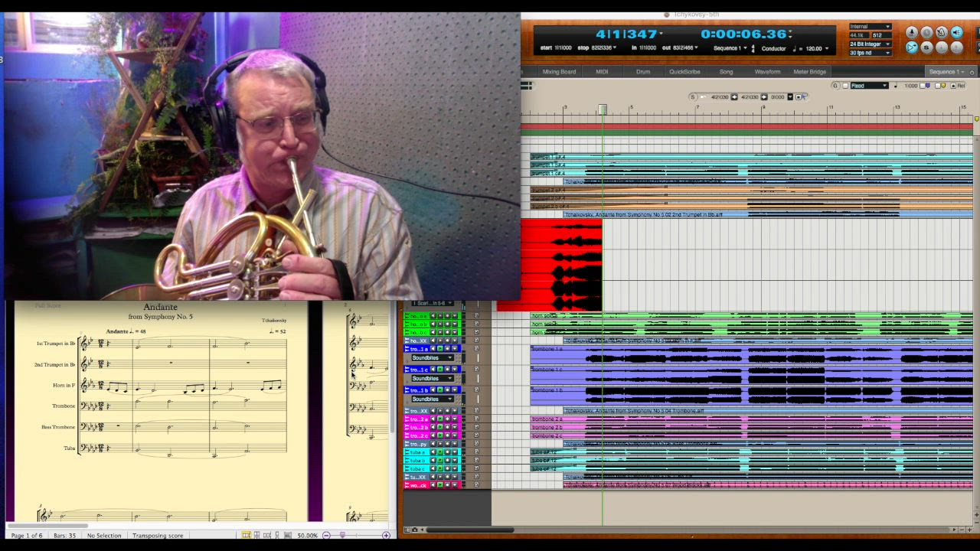980x551 pixels.
Task: Toggle mute speaker on tuba a track
Action: click(x=433, y=452)
